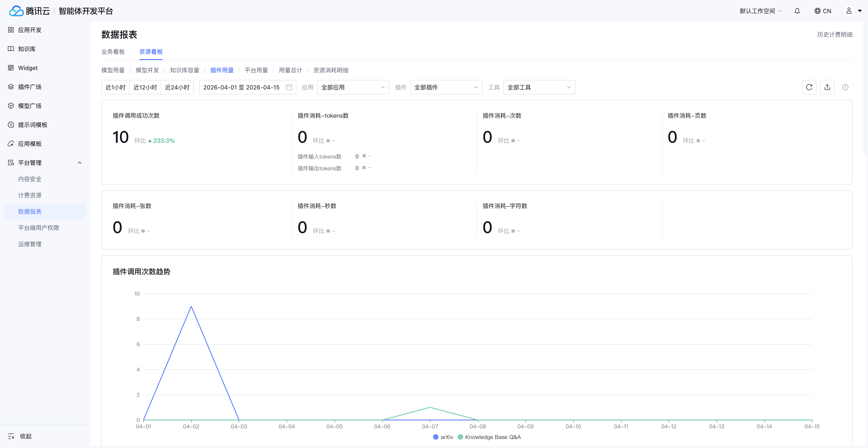
Task: Expand the 全部插件 dropdown
Action: tap(446, 87)
